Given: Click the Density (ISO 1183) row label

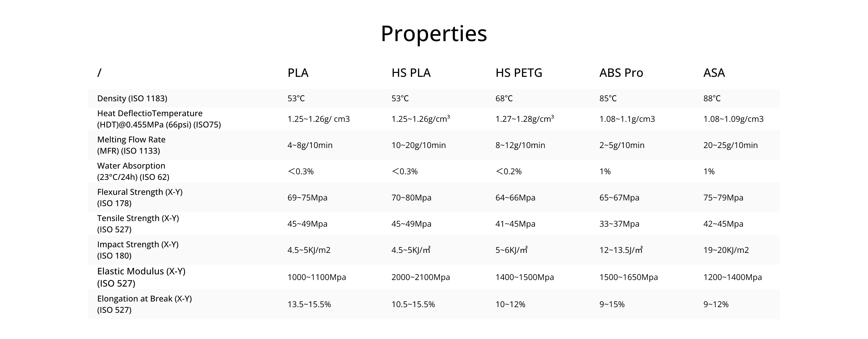Looking at the screenshot, I should [x=132, y=98].
